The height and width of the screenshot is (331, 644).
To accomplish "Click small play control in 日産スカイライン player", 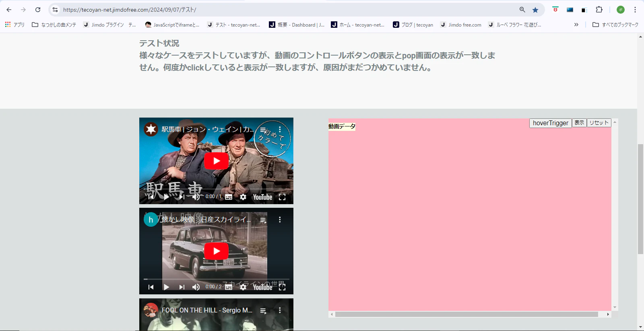I will click(166, 287).
